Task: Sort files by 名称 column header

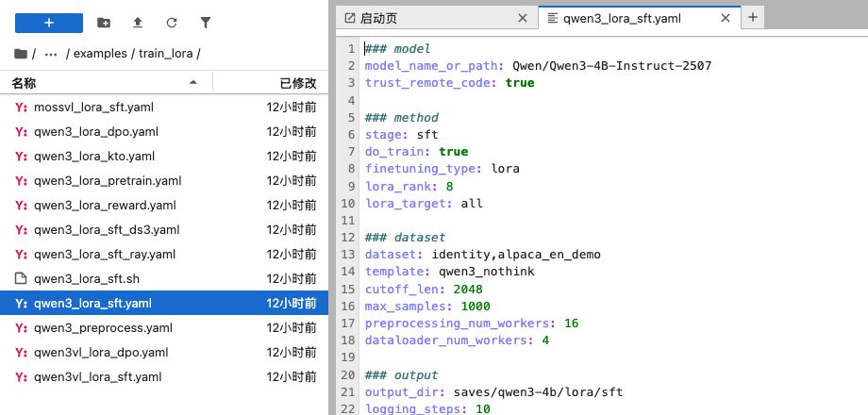Action: [107, 83]
